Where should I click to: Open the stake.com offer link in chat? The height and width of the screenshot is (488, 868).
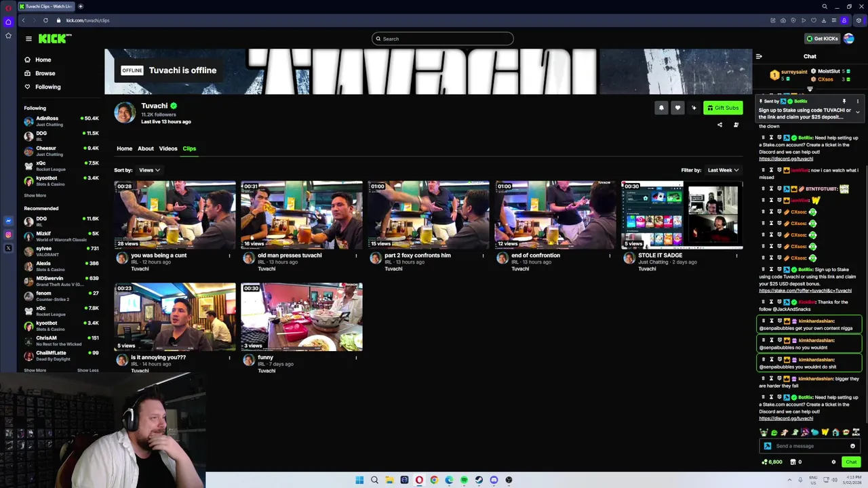(x=805, y=291)
